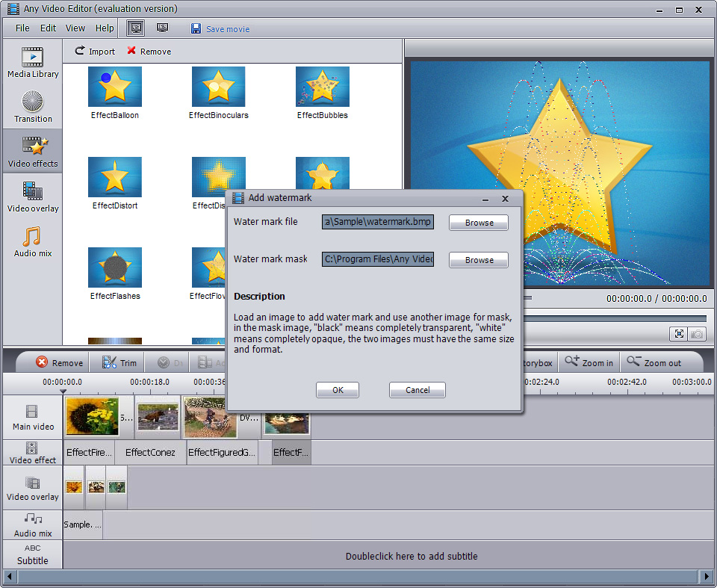Screen dimensions: 717x588
Task: Browse for the water mark file
Action: (x=478, y=223)
